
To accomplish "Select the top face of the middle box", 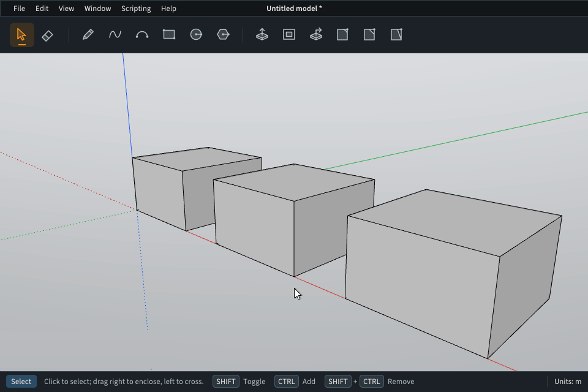I will [x=295, y=181].
